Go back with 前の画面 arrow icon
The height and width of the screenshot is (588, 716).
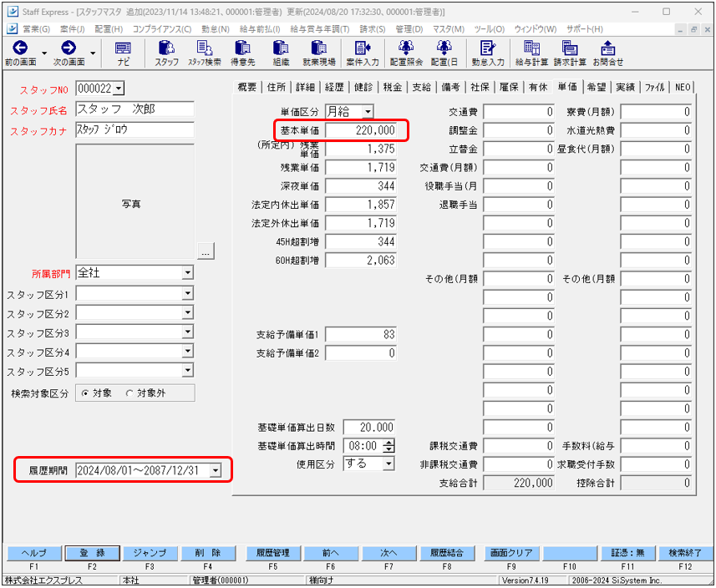pos(20,48)
